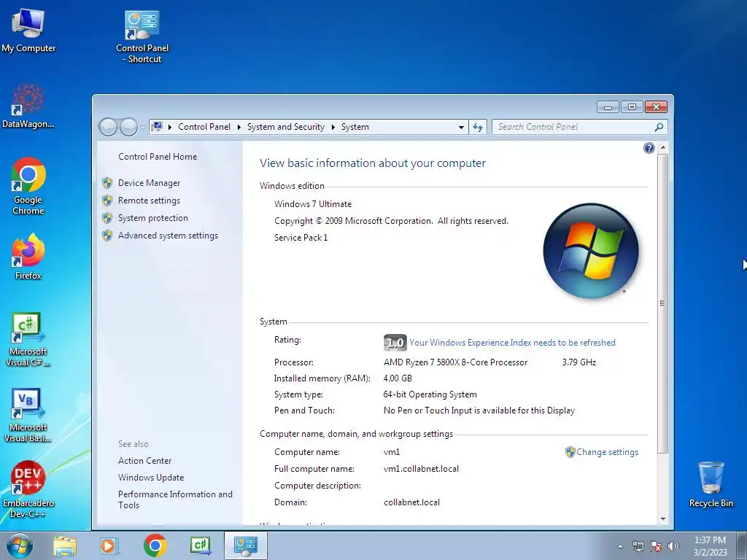
Task: Click the 1.0 Windows Experience rating badge
Action: pos(395,343)
